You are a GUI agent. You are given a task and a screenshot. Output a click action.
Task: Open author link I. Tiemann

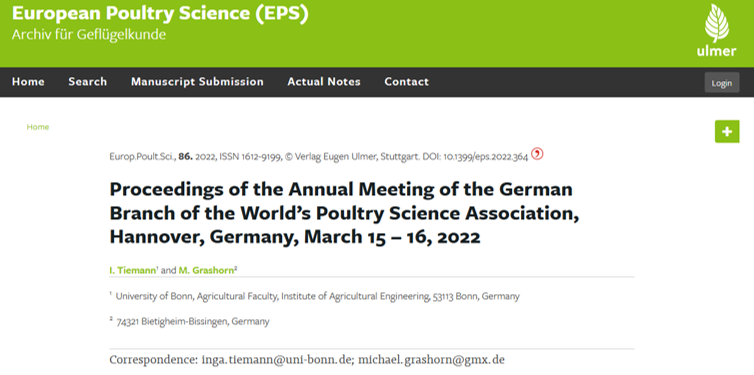coord(133,270)
